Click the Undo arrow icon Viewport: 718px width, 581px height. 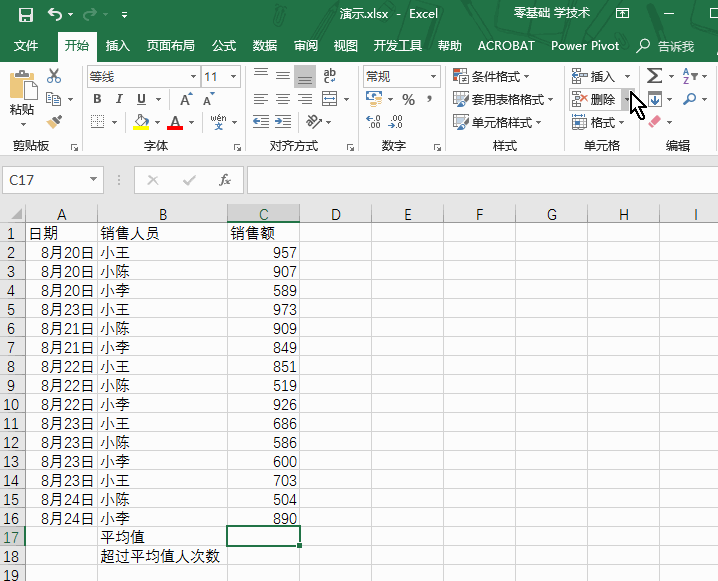(54, 15)
